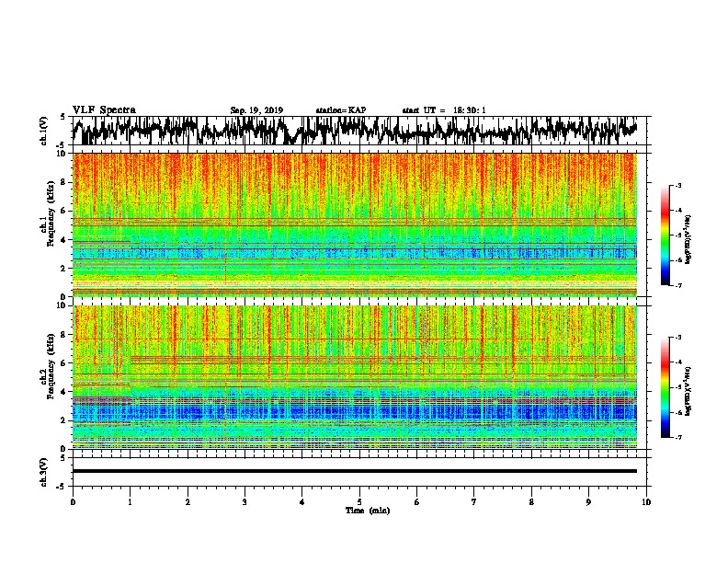Click the time axis tick label "1"
The width and height of the screenshot is (728, 563).
coord(130,502)
